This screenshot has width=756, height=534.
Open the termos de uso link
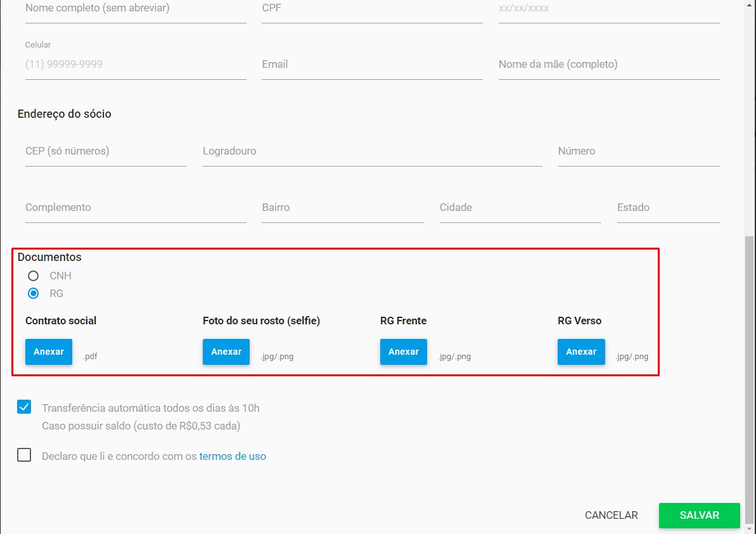(233, 456)
